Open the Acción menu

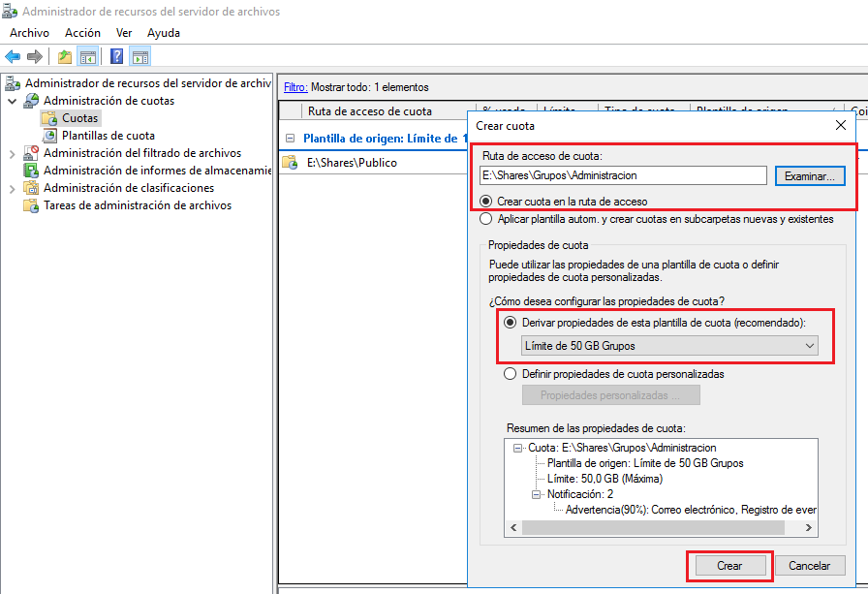pyautogui.click(x=82, y=33)
